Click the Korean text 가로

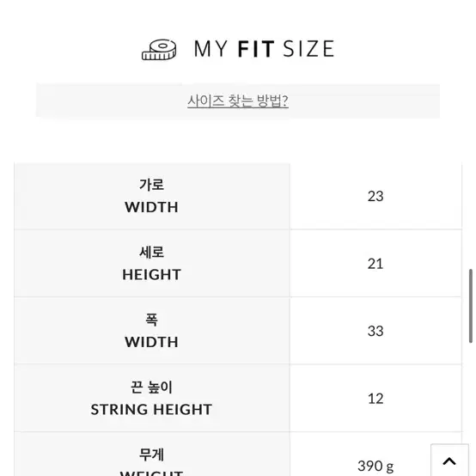click(x=152, y=185)
